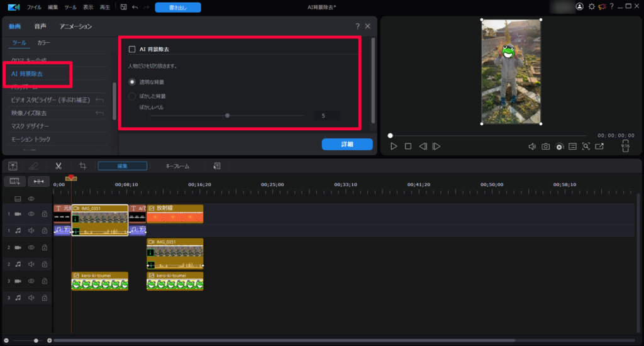Viewport: 644px width, 346px height.
Task: Select the crop tool in timeline toolbar
Action: (x=82, y=165)
